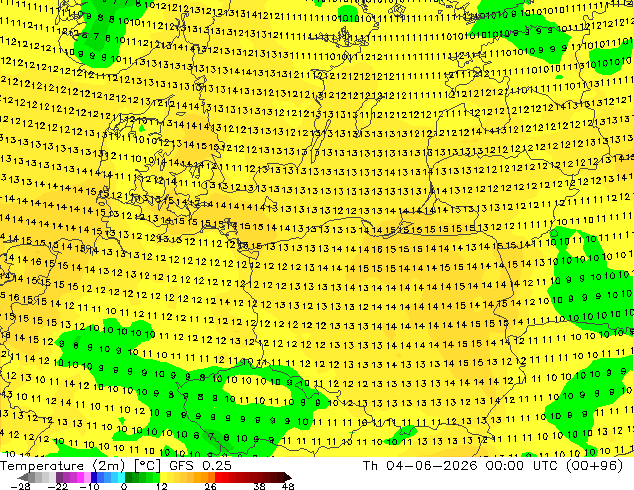Click the "(00+96)" forecast hour text
The height and width of the screenshot is (490, 634).
(594, 466)
